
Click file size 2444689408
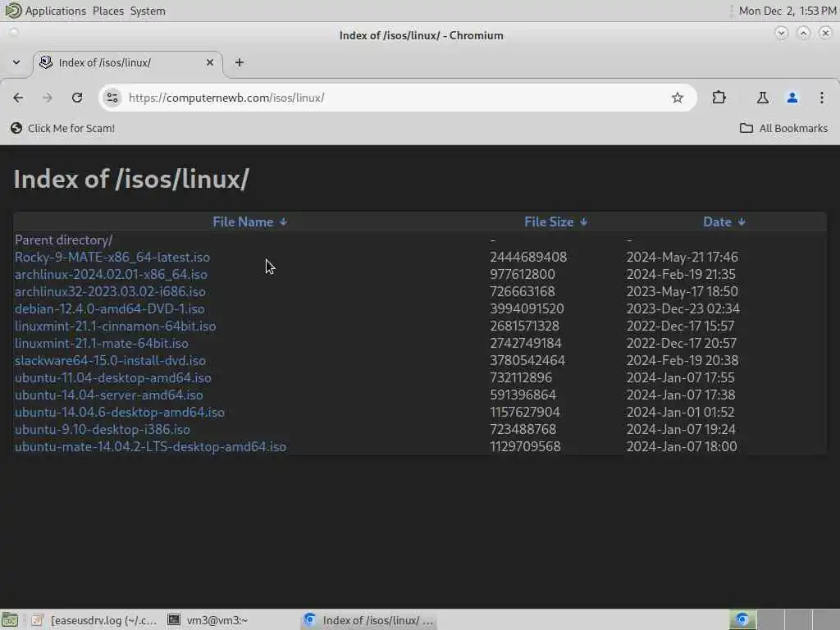[528, 257]
